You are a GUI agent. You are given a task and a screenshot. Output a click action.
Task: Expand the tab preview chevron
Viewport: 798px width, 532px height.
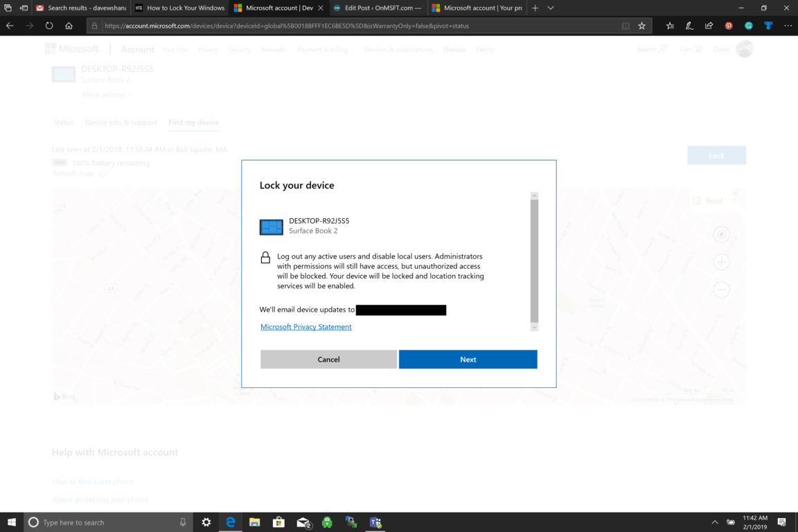point(551,8)
